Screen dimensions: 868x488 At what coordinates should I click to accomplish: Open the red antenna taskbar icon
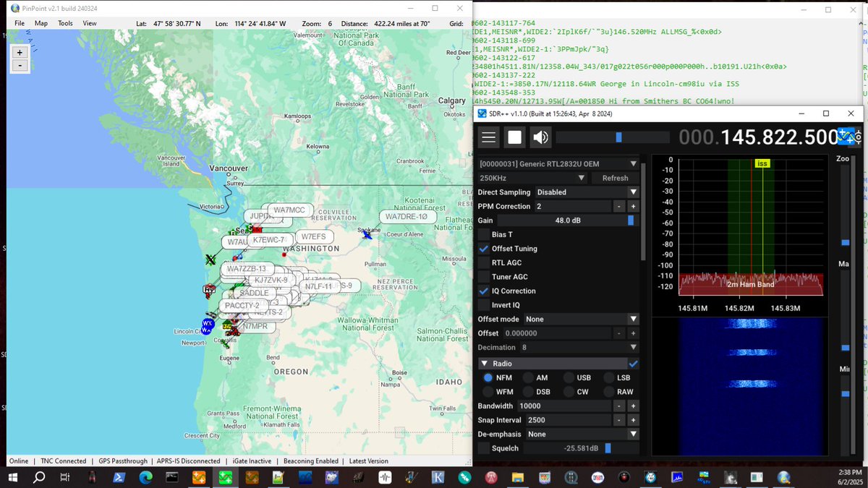click(491, 477)
